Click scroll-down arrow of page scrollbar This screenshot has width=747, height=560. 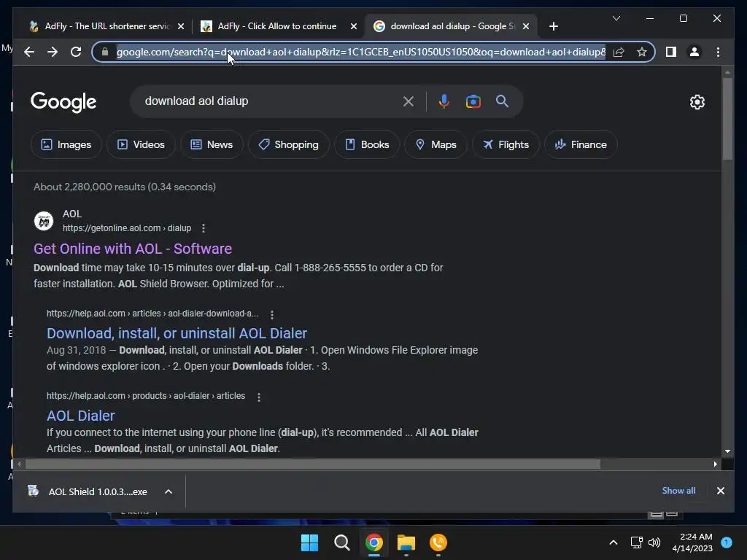[x=727, y=451]
